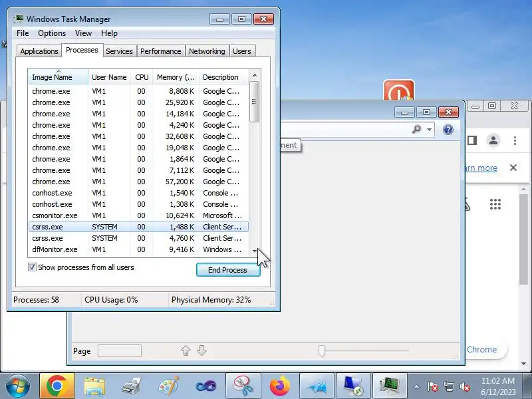Select the dfMonitor.exe process row
The image size is (532, 399).
pyautogui.click(x=138, y=249)
